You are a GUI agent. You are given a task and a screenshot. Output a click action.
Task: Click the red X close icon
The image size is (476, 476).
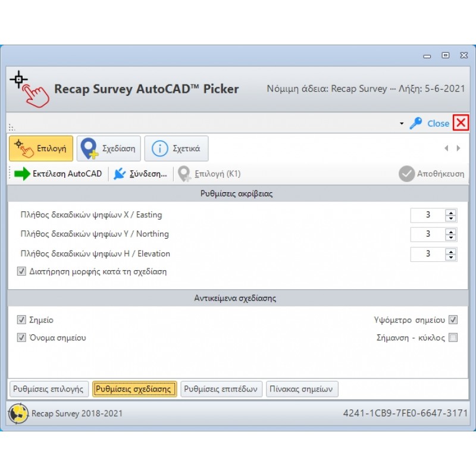coord(461,123)
